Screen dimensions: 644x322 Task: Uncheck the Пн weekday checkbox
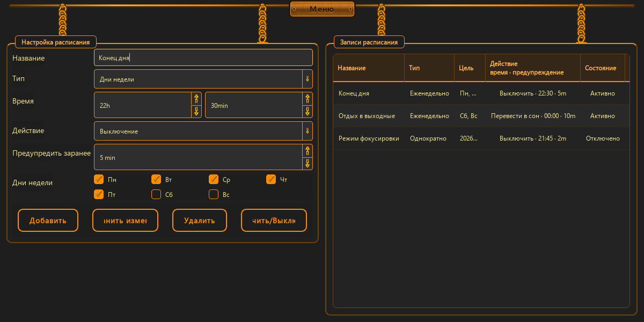[99, 179]
